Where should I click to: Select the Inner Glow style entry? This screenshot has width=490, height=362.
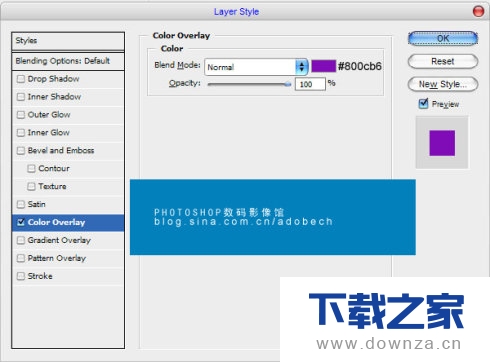click(68, 133)
